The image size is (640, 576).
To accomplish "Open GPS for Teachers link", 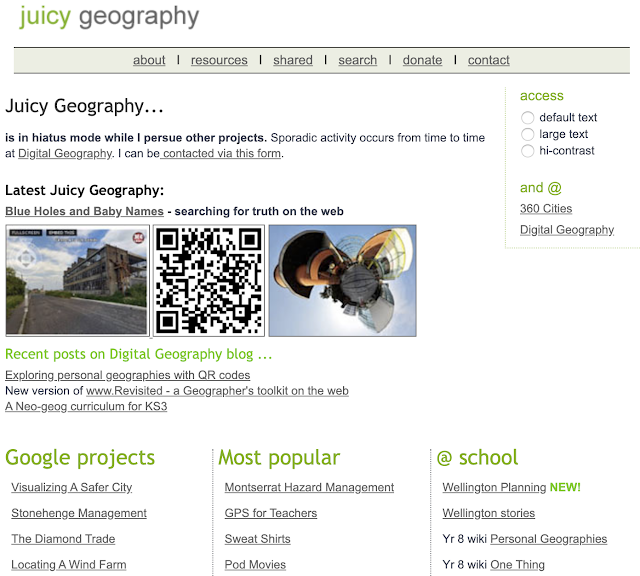I will (x=271, y=513).
